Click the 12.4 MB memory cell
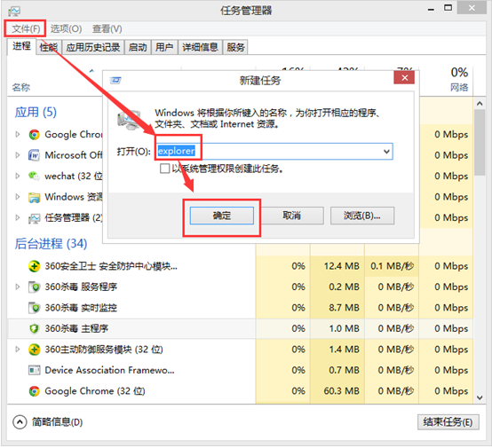This screenshot has height=448, width=492. tap(337, 266)
